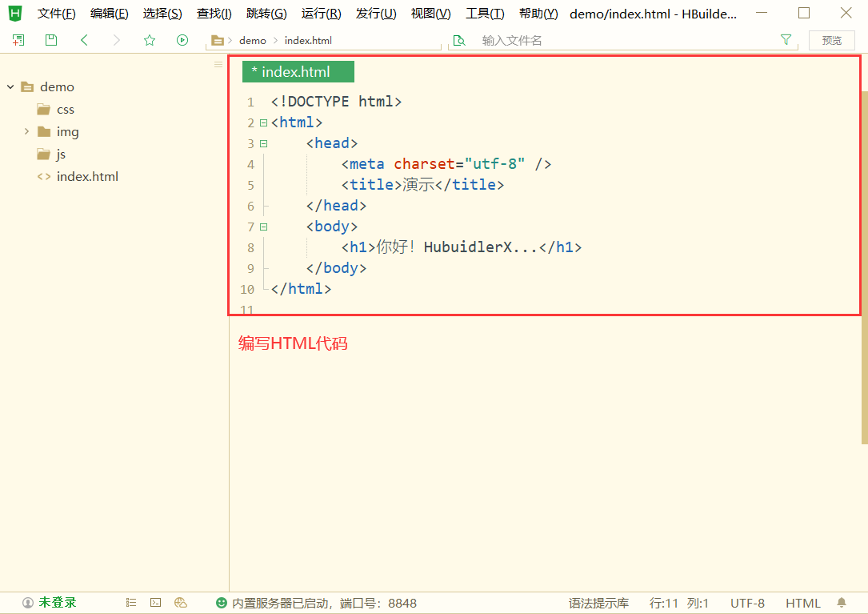This screenshot has height=614, width=868.
Task: Select the index.html editor tab
Action: pyautogui.click(x=298, y=71)
